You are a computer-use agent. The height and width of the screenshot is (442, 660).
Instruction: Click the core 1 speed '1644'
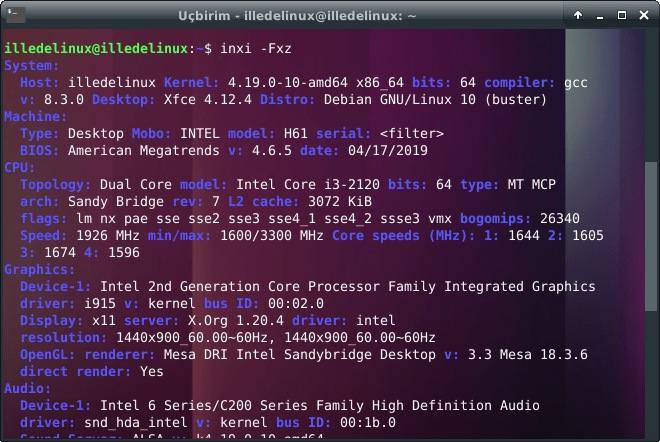coord(524,236)
